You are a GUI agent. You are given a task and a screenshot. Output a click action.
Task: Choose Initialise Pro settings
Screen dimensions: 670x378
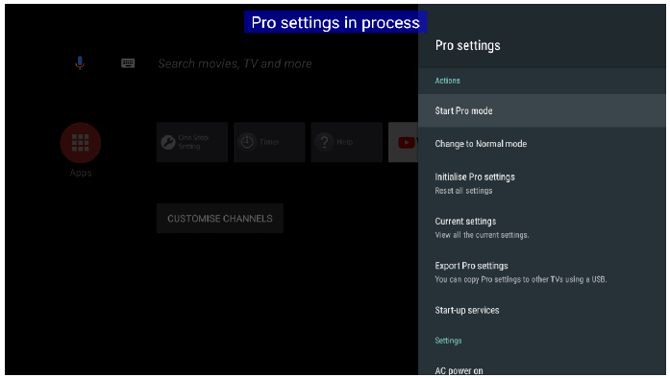click(x=542, y=183)
